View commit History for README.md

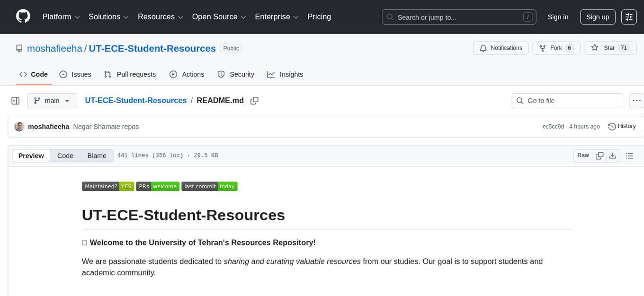coord(622,126)
